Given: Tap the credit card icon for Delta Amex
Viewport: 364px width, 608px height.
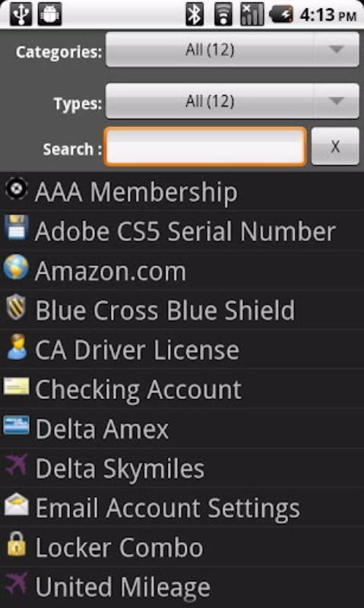Looking at the screenshot, I should (16, 425).
